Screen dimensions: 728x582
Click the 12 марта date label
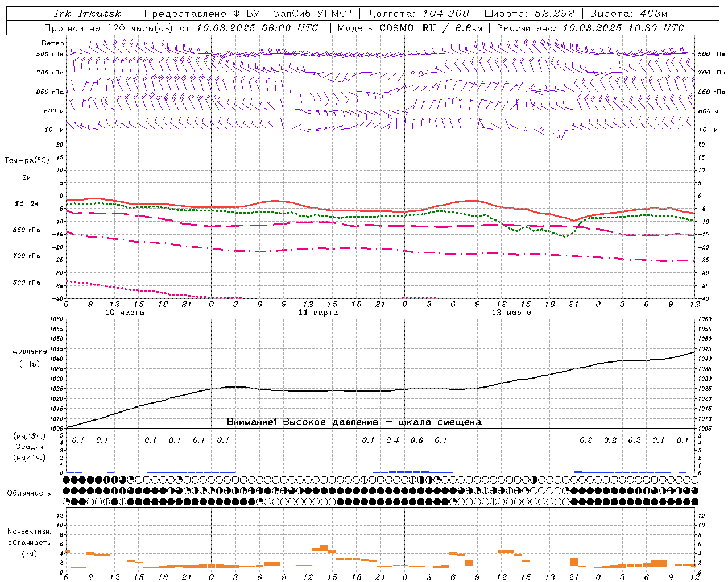click(511, 313)
